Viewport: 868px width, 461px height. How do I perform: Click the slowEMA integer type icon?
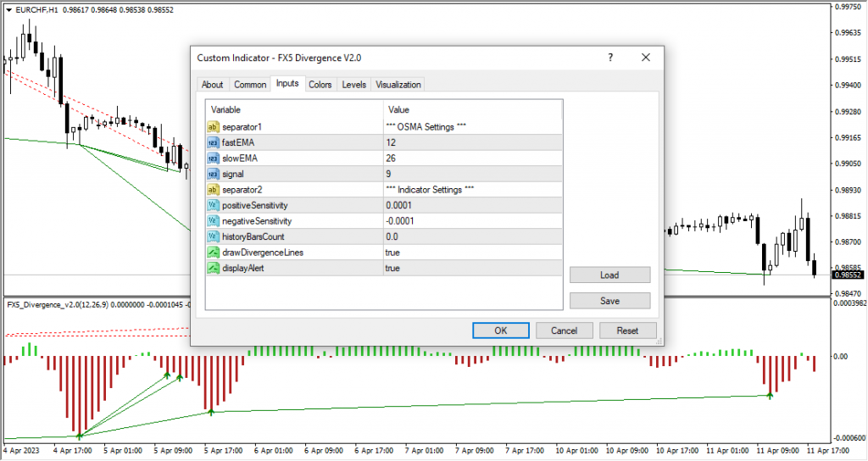click(x=214, y=158)
